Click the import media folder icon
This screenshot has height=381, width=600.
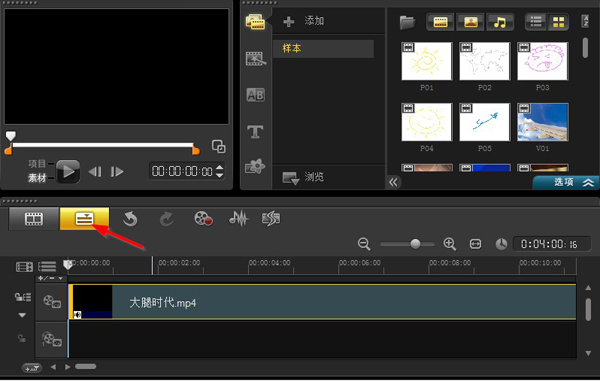(x=407, y=22)
